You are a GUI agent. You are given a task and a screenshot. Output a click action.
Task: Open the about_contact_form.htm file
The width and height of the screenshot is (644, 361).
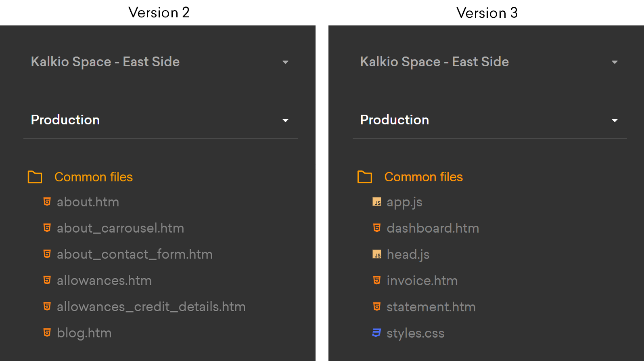coord(135,254)
